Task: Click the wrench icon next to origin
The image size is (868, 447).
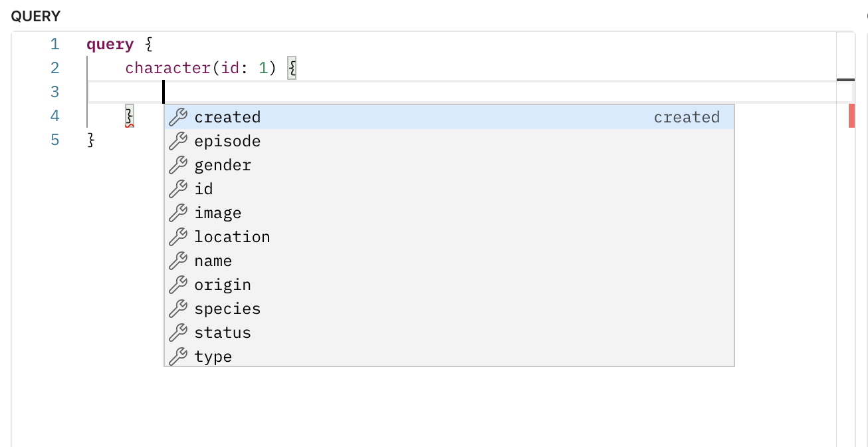Action: [177, 285]
